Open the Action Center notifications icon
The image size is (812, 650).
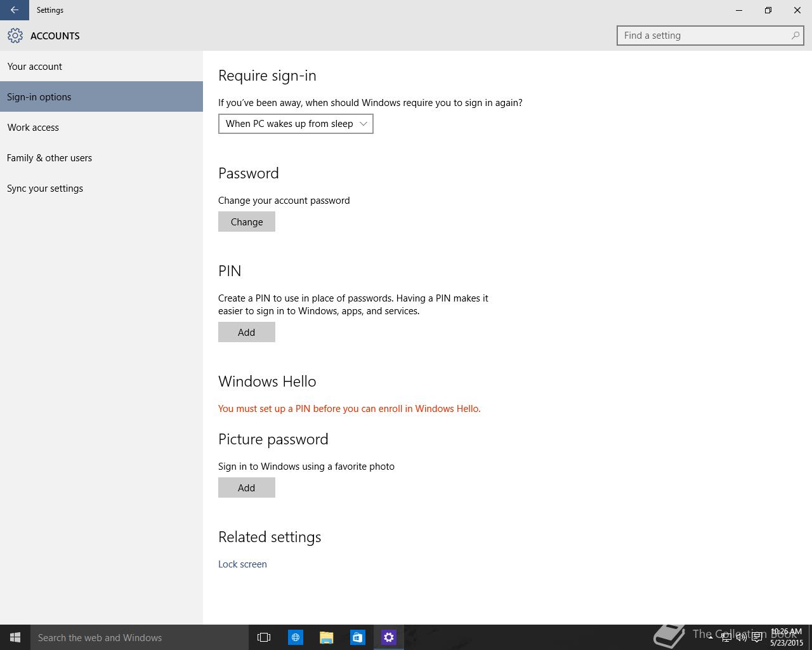point(757,638)
